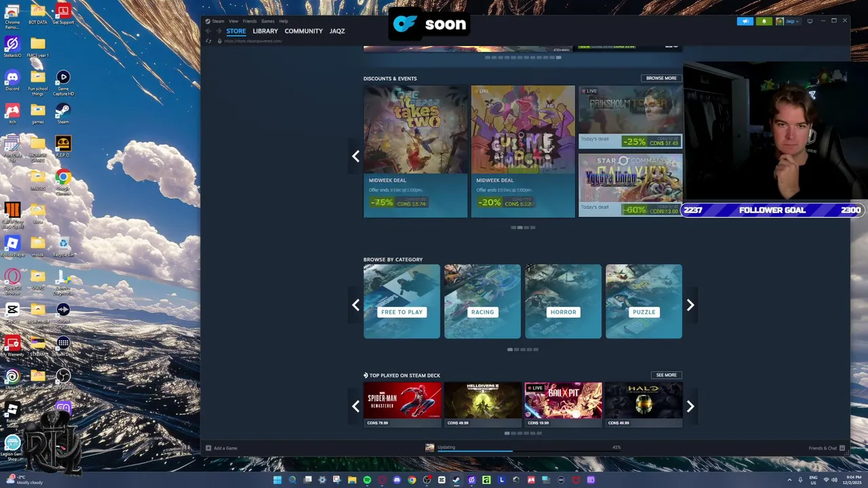Image resolution: width=868 pixels, height=488 pixels.
Task: Click the BROWSE MORE button
Action: pyautogui.click(x=661, y=78)
